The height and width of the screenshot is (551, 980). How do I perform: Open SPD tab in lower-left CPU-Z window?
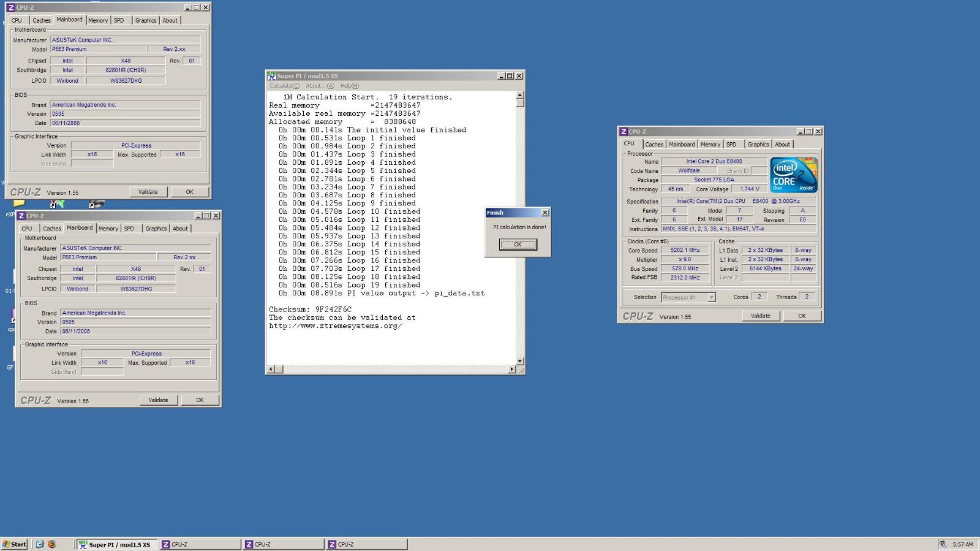pos(129,229)
